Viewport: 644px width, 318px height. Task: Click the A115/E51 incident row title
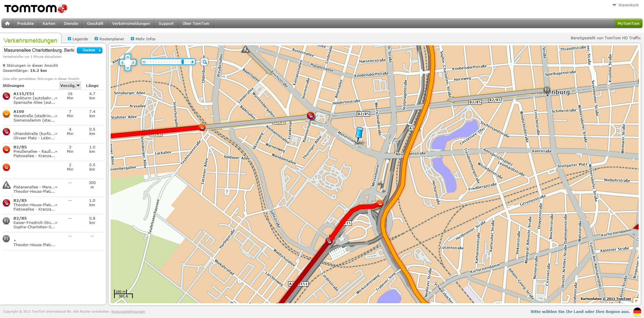click(x=24, y=94)
